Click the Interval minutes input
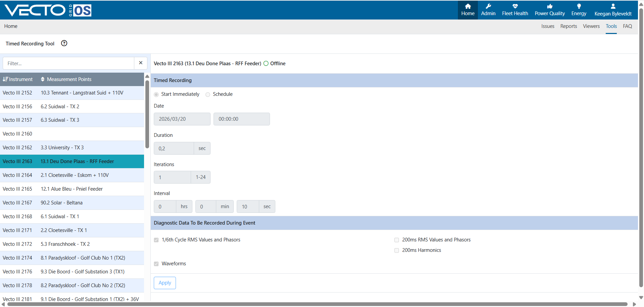This screenshot has width=644, height=307. pos(206,206)
